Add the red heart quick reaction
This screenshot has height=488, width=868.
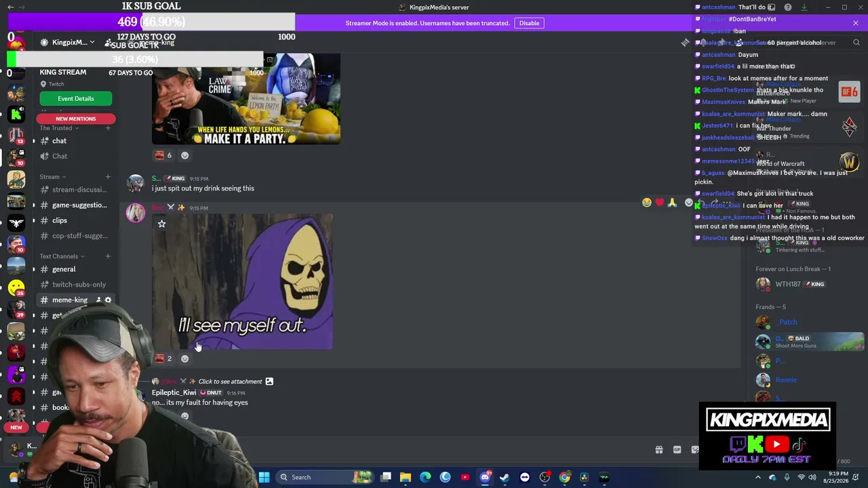point(659,202)
